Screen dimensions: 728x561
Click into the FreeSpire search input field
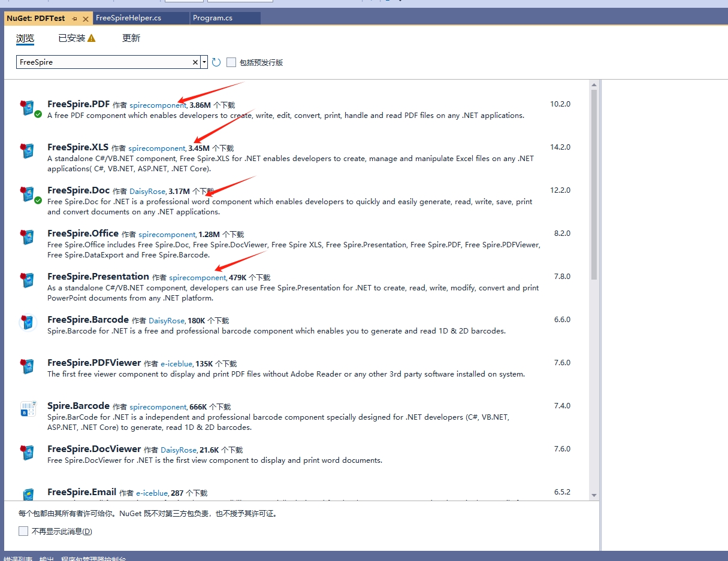point(104,62)
